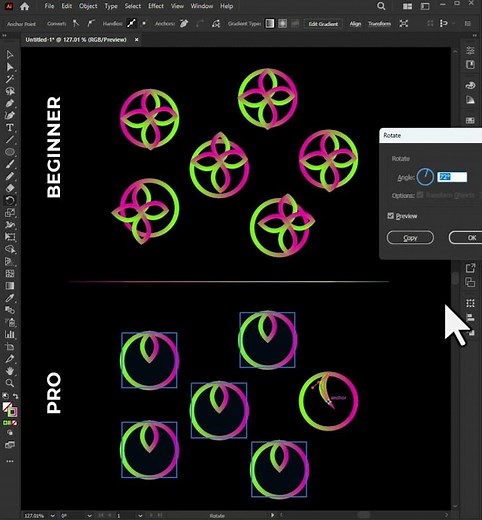Screen dimensions: 482x520
Task: Toggle the Preview checkbox in Rotate dialog
Action: pos(391,216)
